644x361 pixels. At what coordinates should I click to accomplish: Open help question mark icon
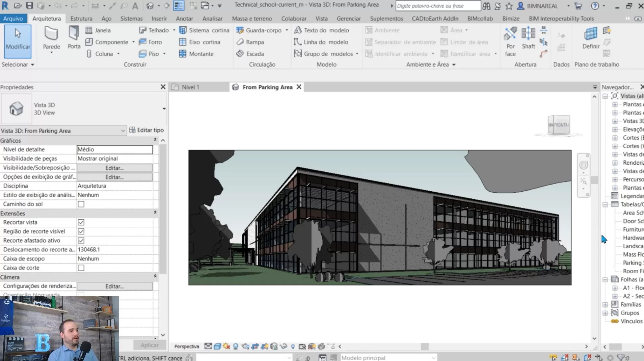coord(595,6)
